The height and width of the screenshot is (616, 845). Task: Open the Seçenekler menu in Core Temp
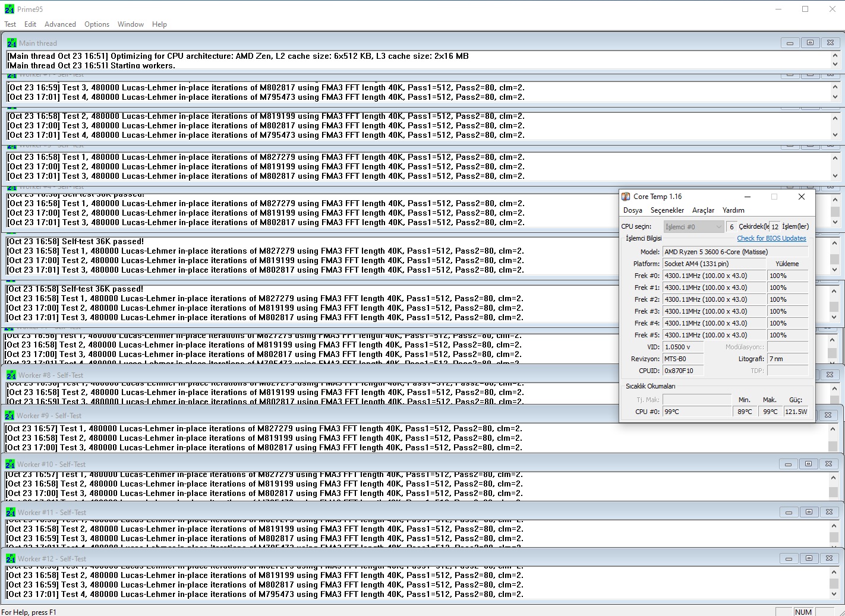(667, 210)
